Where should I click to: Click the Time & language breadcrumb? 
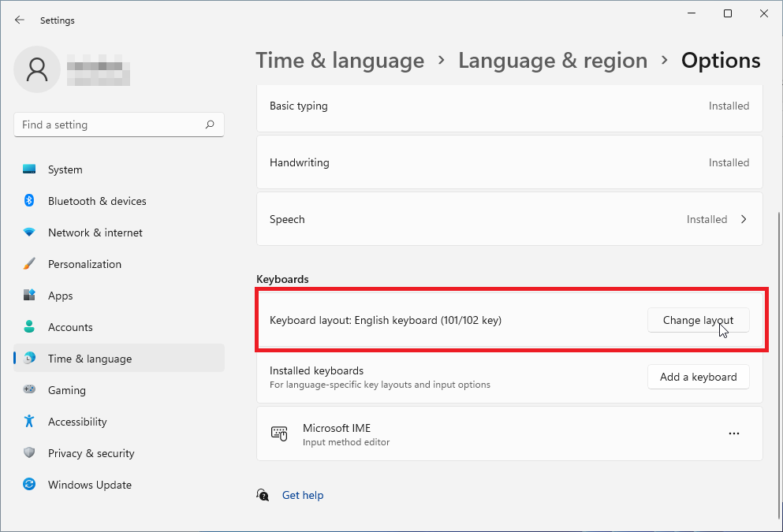(x=340, y=60)
